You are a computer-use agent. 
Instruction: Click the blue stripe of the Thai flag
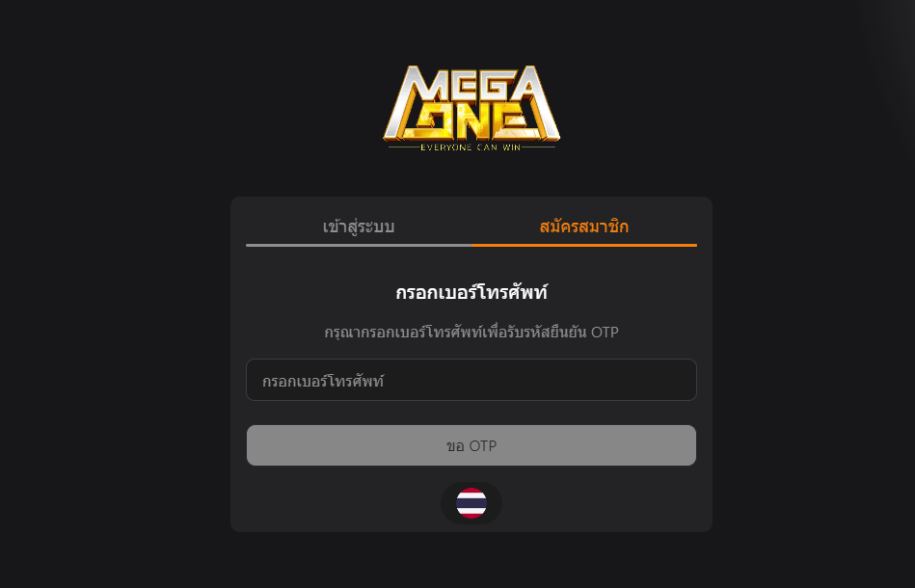point(471,503)
